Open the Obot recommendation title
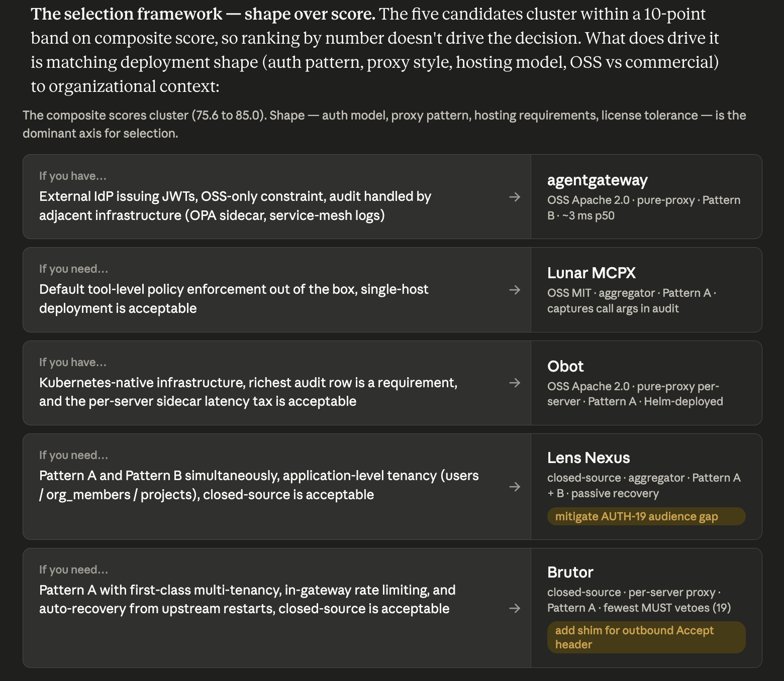This screenshot has height=681, width=784. pos(565,366)
